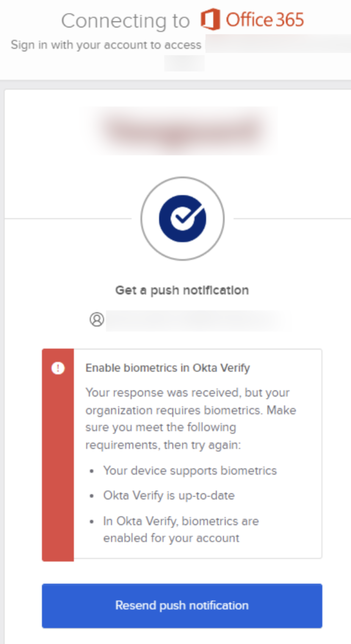Viewport: 351px width, 644px height.
Task: Click the Your device supports biometrics bullet
Action: pos(190,471)
